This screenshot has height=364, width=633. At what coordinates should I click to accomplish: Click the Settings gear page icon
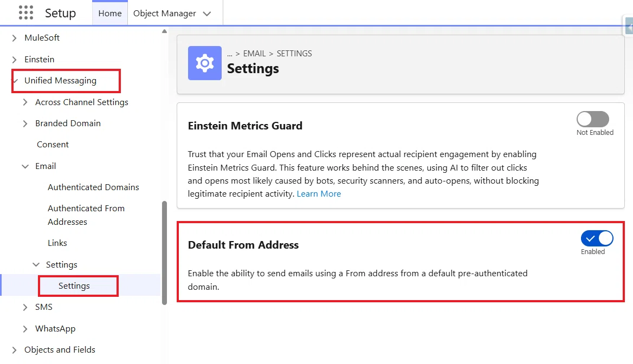pos(205,63)
